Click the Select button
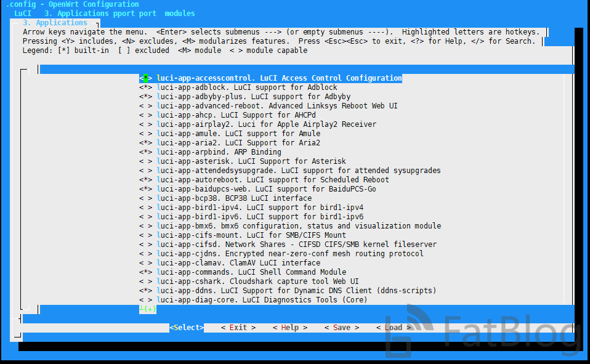The height and width of the screenshot is (364, 590). tap(187, 328)
